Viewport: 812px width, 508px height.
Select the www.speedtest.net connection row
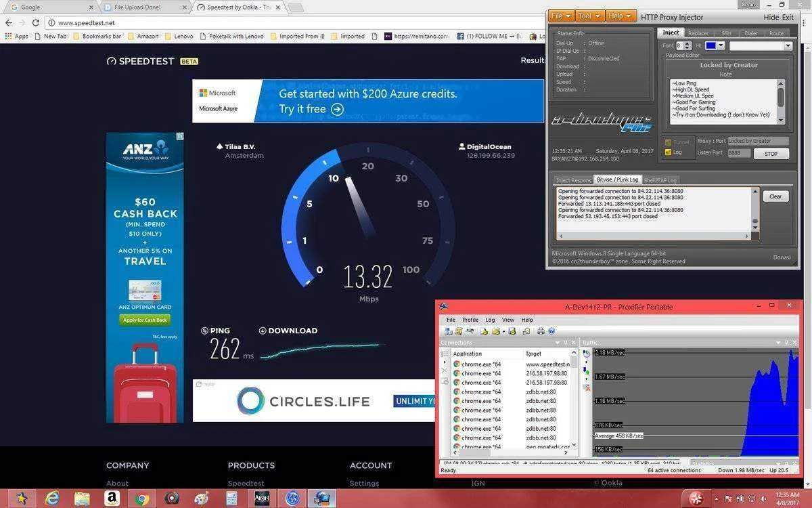(x=511, y=364)
